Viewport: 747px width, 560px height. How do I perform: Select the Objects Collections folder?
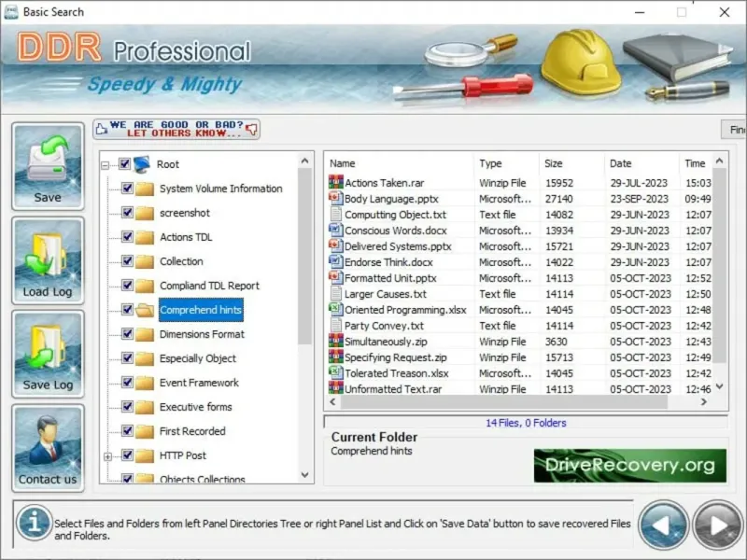pyautogui.click(x=202, y=479)
